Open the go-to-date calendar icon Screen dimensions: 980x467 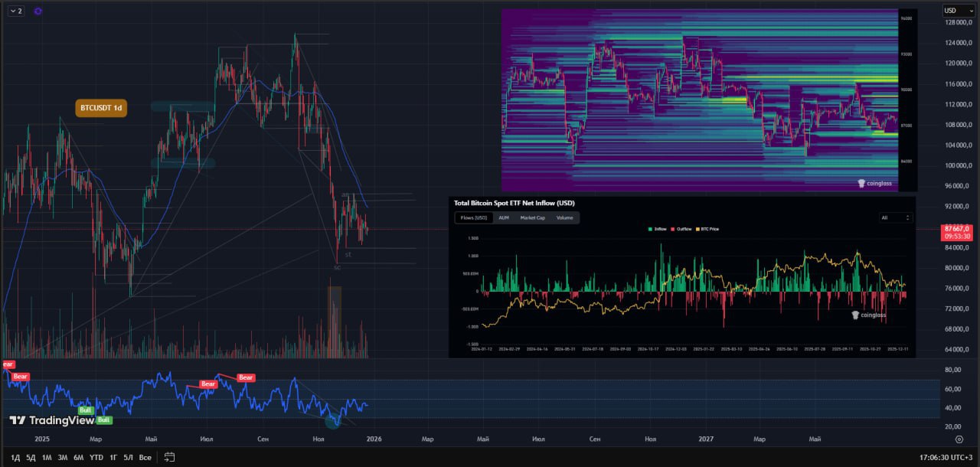(x=169, y=457)
